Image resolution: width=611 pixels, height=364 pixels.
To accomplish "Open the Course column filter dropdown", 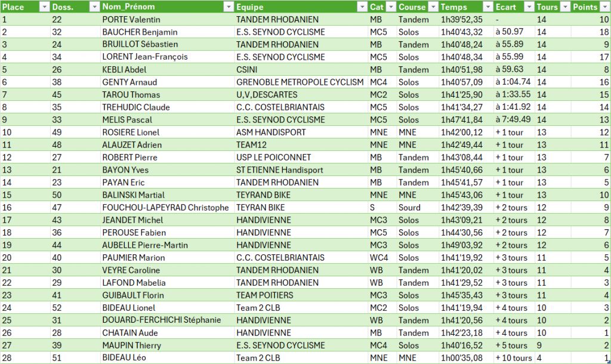I will (433, 7).
